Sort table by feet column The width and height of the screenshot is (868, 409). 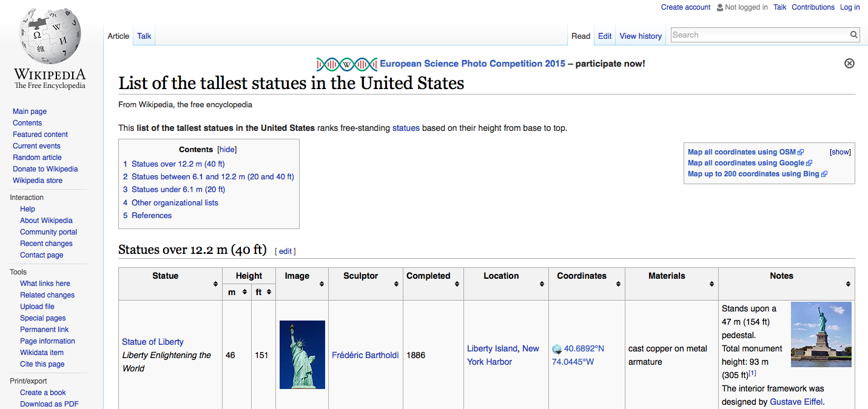269,292
